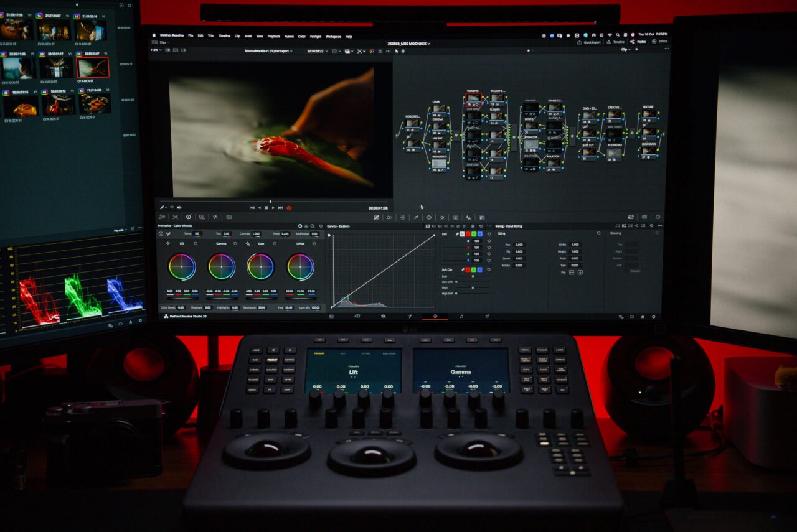Open the Fairlight page icon in bottom bar

click(x=461, y=316)
